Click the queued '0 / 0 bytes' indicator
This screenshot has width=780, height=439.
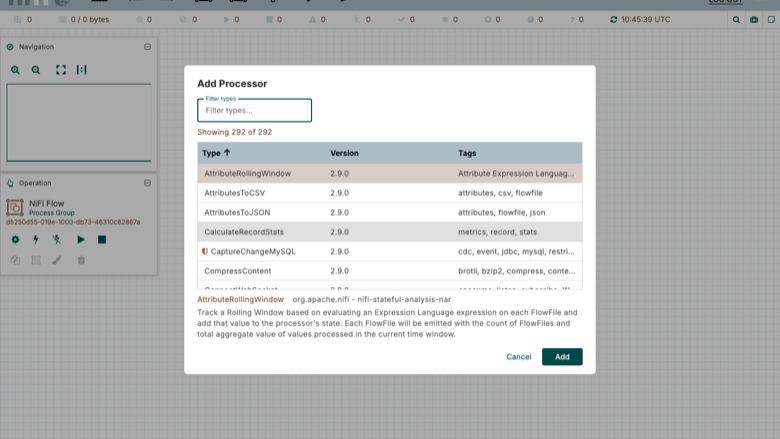tap(84, 19)
